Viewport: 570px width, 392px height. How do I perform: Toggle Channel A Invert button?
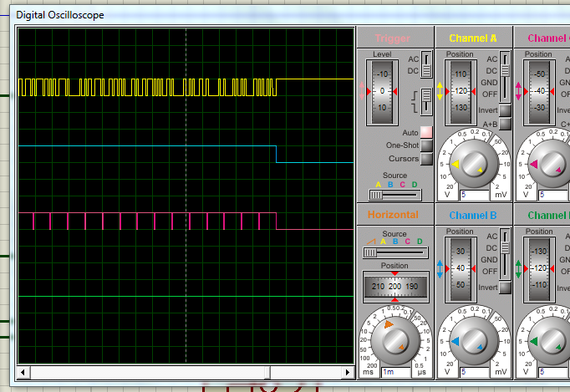[505, 110]
